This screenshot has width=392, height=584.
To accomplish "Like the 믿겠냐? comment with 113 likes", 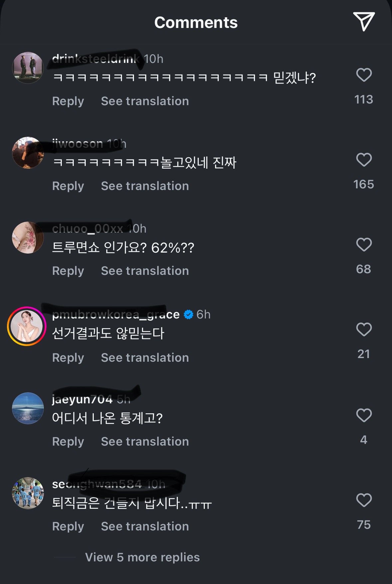I will 364,75.
